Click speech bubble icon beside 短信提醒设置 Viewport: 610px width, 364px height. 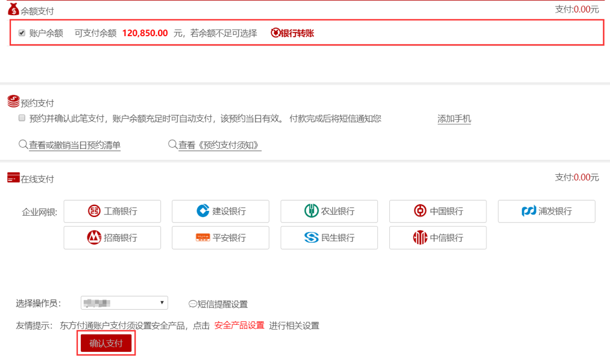coord(192,304)
